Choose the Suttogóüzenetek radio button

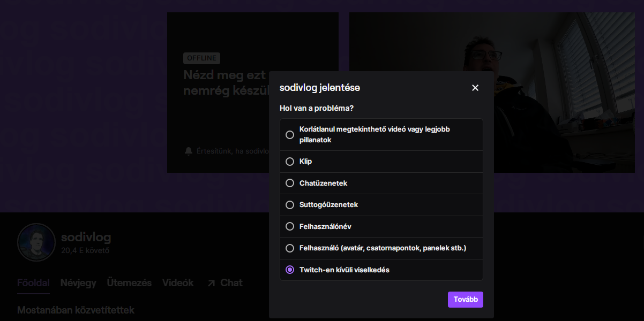(381, 205)
